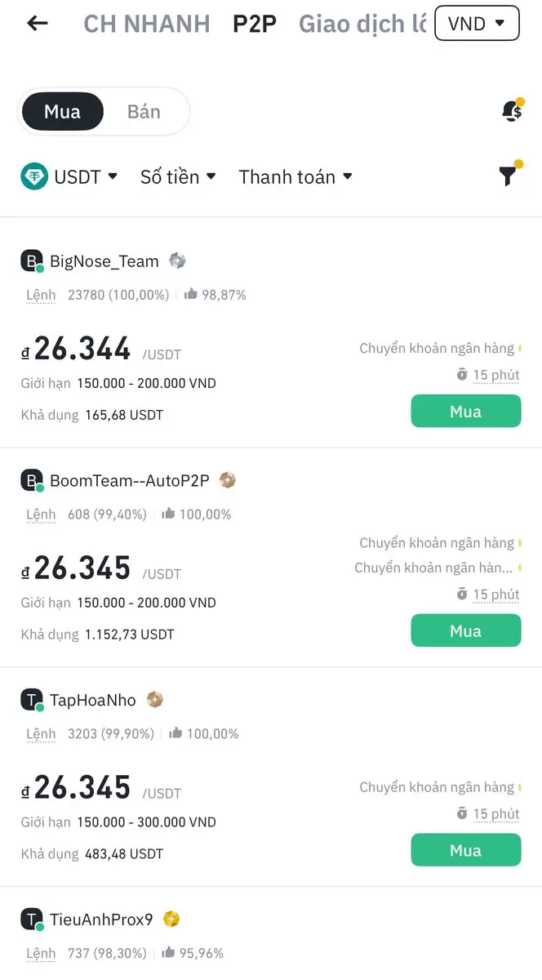Viewport: 542px width, 980px height.
Task: Select the P2P tab
Action: (x=255, y=24)
